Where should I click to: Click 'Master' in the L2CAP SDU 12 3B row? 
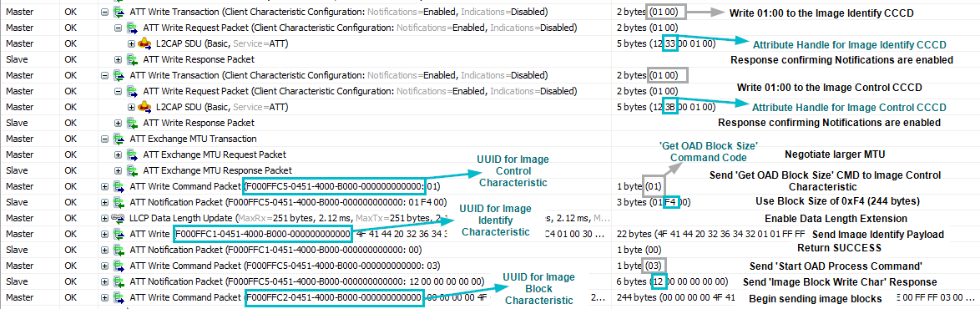coord(18,107)
